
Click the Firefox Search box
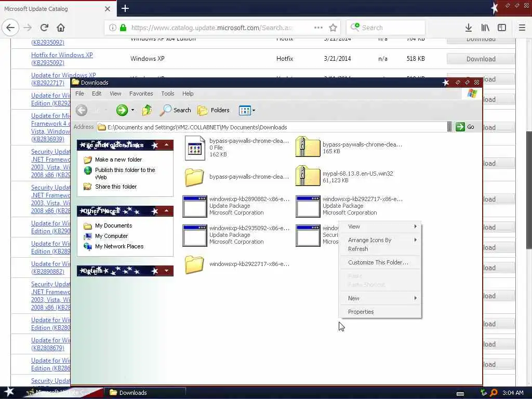pos(386,28)
